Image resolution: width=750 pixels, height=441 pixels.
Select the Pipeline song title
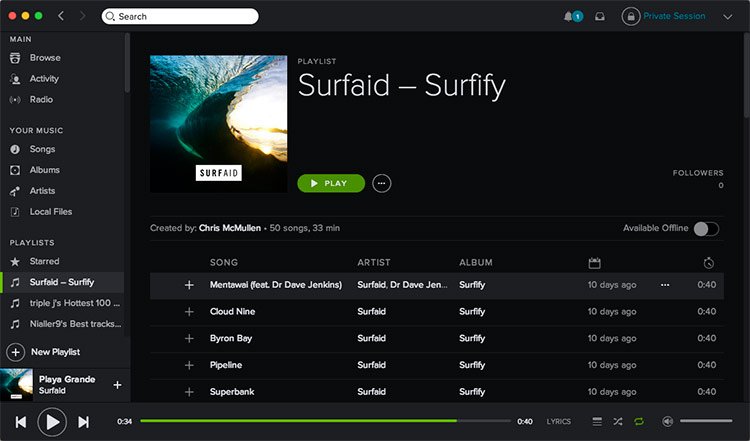226,365
